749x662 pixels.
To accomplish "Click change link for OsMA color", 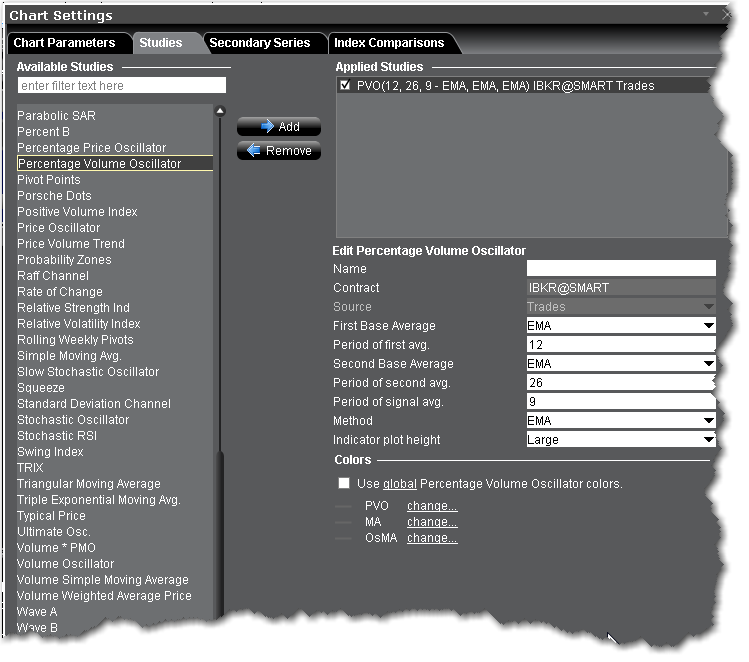I will click(432, 538).
